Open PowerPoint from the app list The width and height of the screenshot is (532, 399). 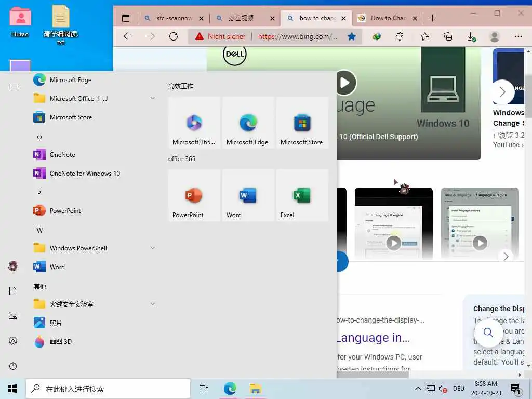[x=94, y=211]
